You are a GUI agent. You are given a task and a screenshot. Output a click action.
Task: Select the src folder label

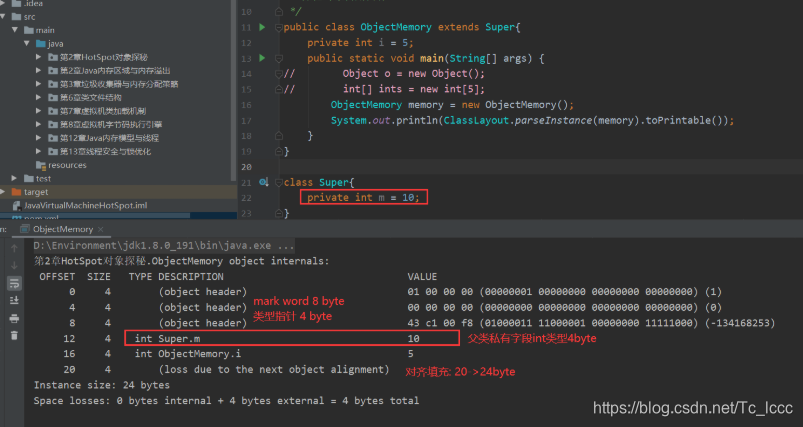(x=30, y=17)
